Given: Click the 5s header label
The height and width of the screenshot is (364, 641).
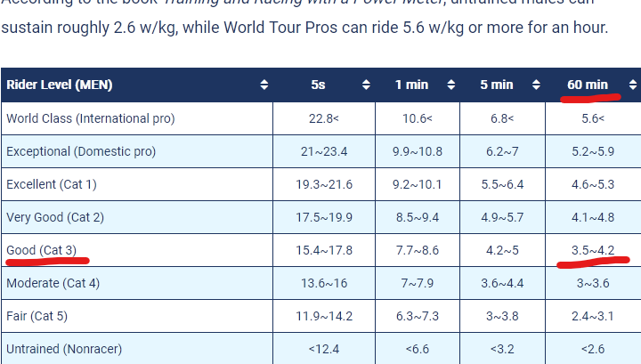Looking at the screenshot, I should coord(318,85).
